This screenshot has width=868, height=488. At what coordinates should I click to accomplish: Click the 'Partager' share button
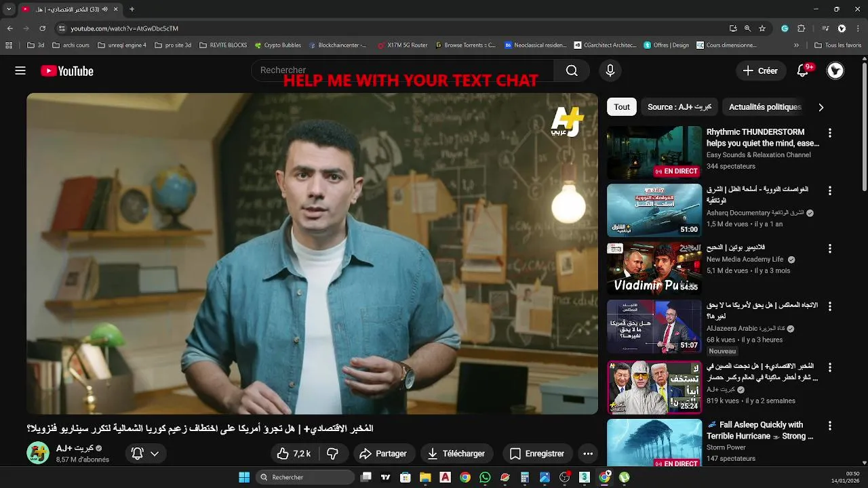point(383,453)
